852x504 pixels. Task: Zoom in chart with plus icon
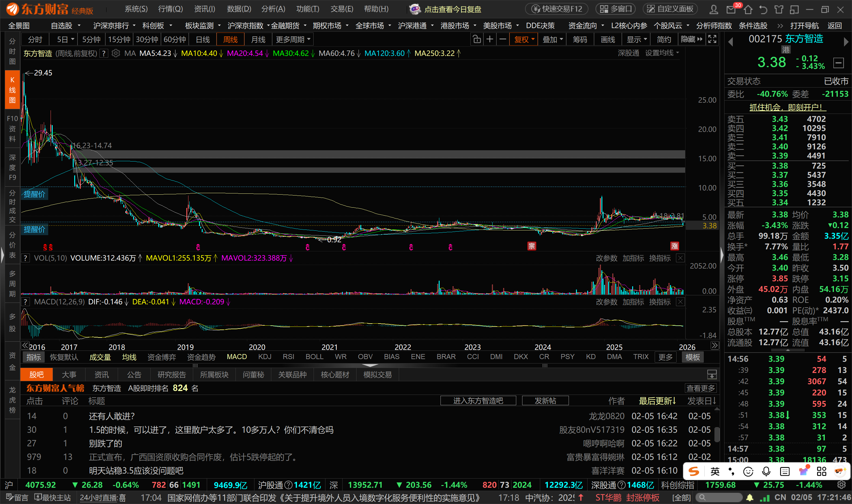point(490,39)
